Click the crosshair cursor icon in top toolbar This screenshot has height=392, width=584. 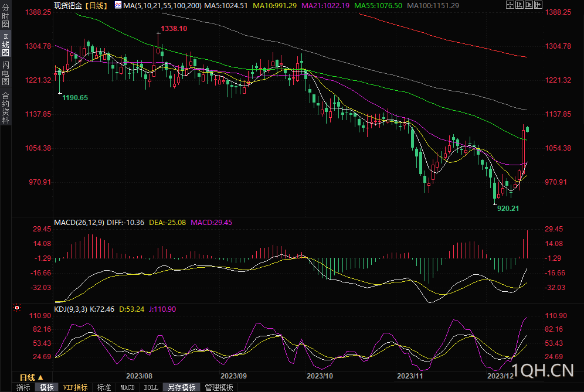pyautogui.click(x=510, y=5)
